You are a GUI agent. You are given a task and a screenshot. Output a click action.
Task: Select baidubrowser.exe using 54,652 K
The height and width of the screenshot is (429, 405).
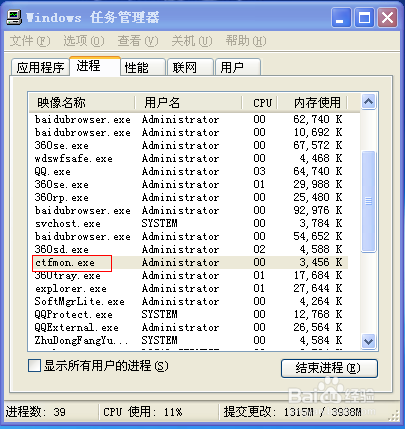point(188,236)
